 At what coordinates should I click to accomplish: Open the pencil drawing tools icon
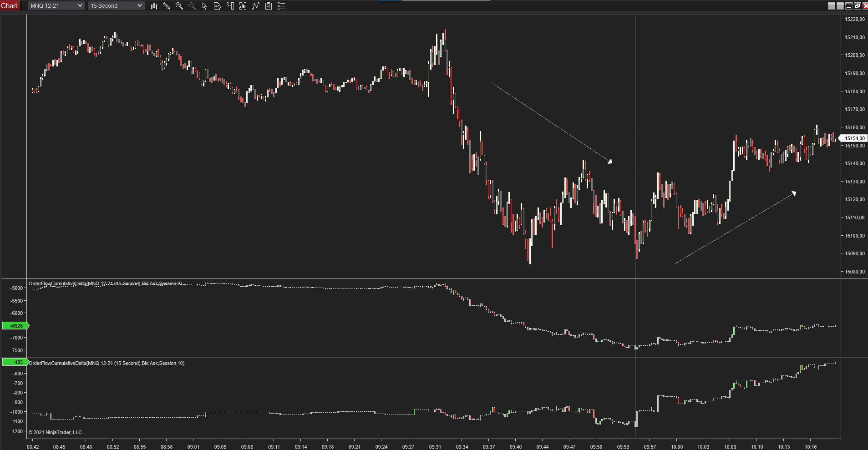167,6
